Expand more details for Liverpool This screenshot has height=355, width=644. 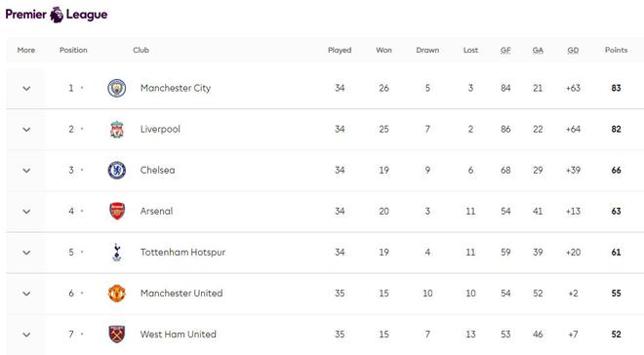(x=26, y=130)
